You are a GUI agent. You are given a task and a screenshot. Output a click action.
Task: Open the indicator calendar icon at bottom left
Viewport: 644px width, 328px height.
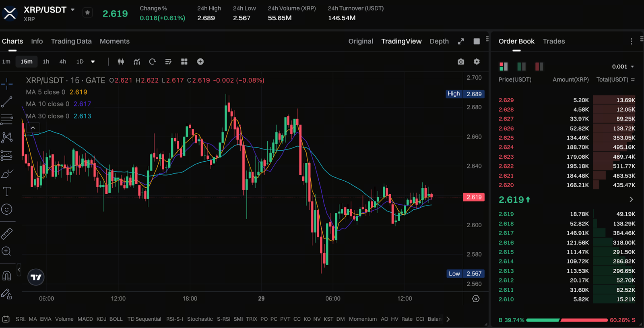tap(6, 319)
